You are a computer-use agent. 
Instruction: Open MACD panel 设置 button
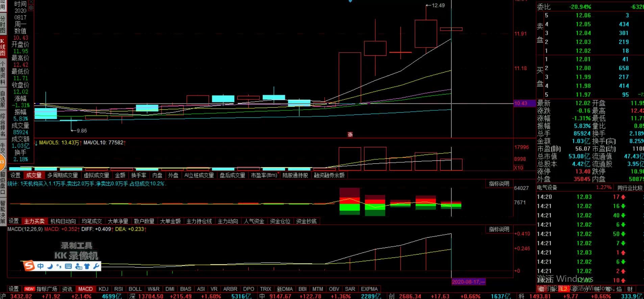(14, 289)
